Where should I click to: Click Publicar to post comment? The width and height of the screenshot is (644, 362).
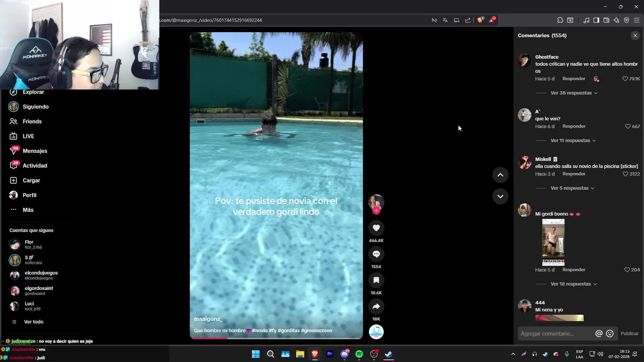pyautogui.click(x=629, y=334)
